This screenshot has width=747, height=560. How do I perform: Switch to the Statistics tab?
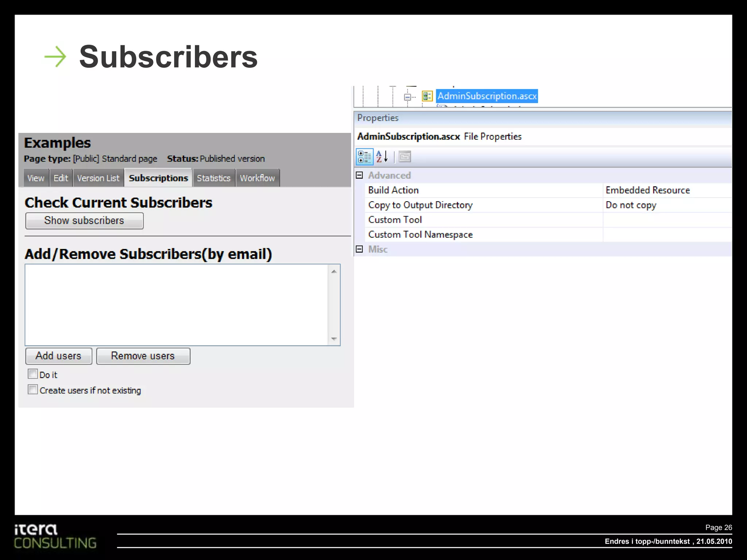214,178
